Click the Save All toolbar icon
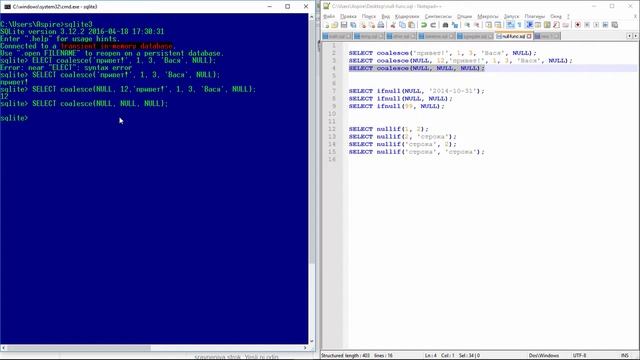Screen dimensions: 640x360 [353, 25]
